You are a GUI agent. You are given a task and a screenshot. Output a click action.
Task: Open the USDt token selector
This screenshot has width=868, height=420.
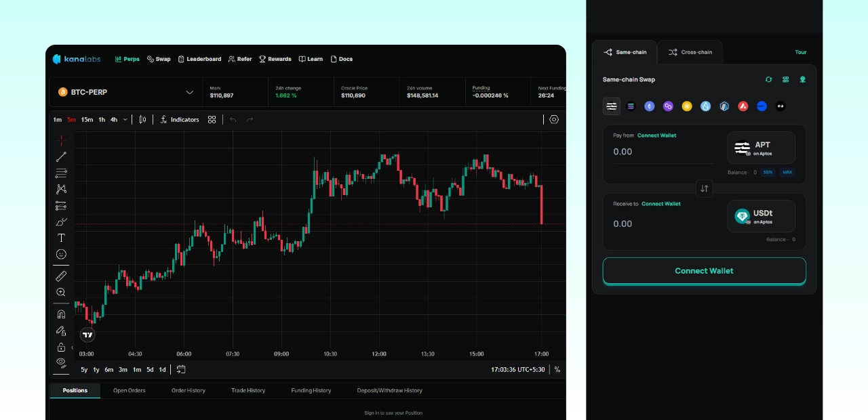click(762, 216)
